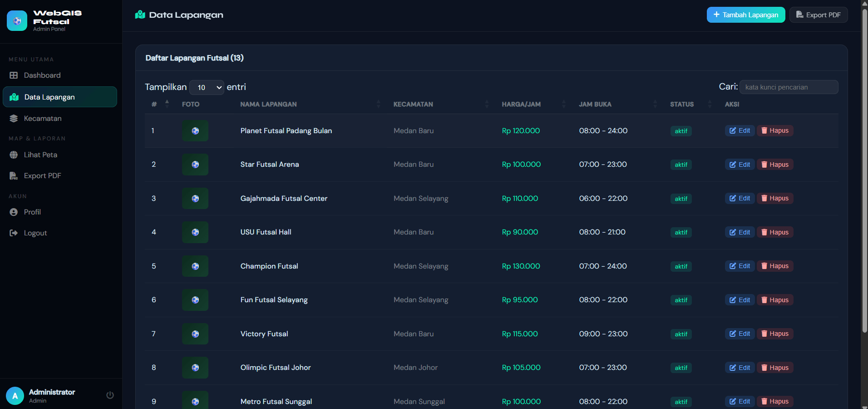Image resolution: width=868 pixels, height=409 pixels.
Task: Hapus the Star Futsal Arena row
Action: 775,165
